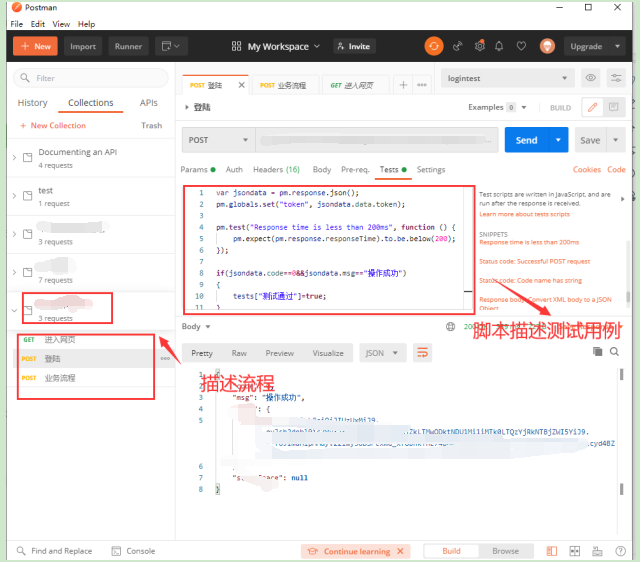Click the new window icon button
This screenshot has width=640, height=562.
tap(171, 46)
